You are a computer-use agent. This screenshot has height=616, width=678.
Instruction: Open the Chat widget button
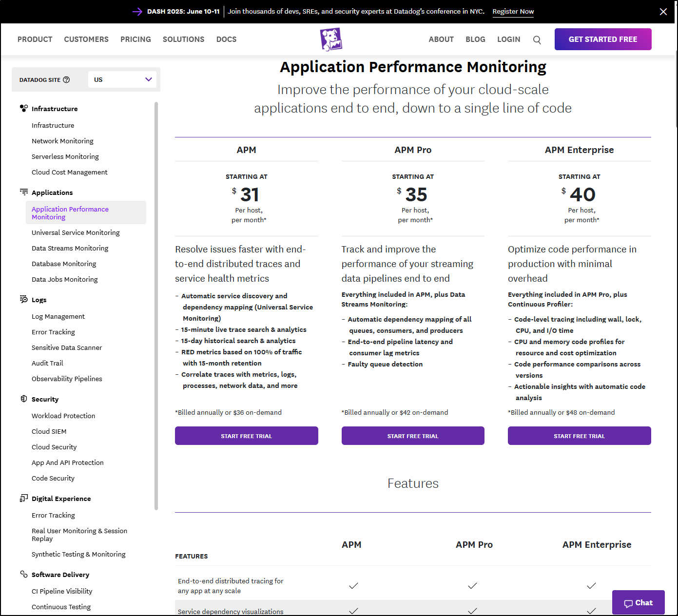click(x=638, y=603)
